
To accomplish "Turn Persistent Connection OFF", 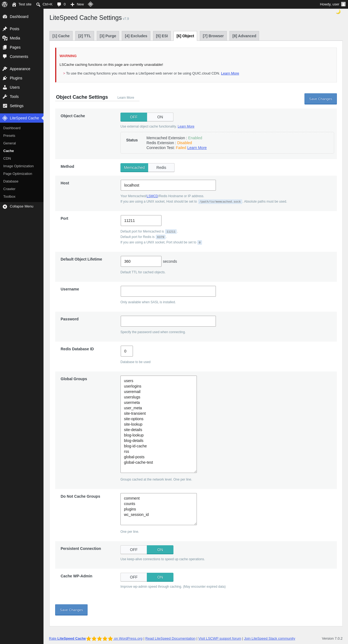I will 134,550.
